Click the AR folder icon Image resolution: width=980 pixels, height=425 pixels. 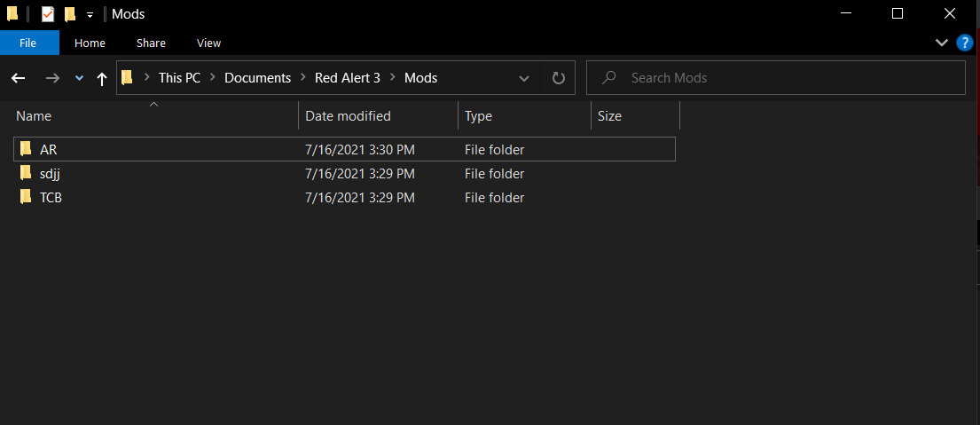pyautogui.click(x=26, y=149)
